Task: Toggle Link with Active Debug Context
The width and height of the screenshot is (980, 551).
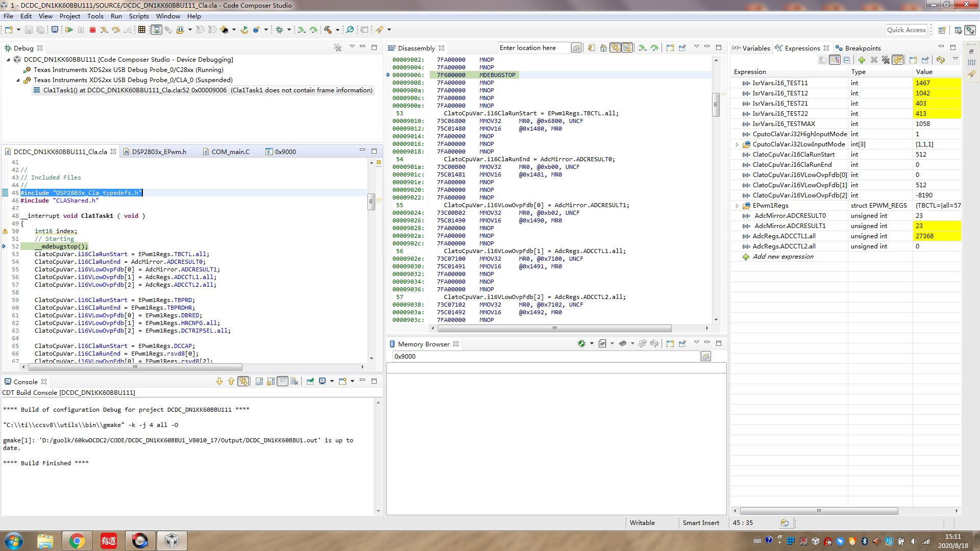Action: tap(616, 48)
